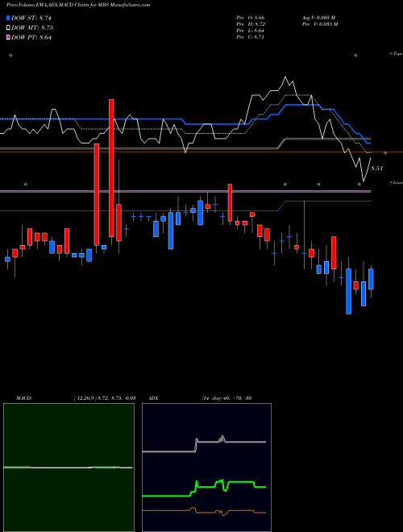Viewport: 403px width, 532px height.
Task: Click the white DOW MT legend swatch
Action: click(9, 28)
